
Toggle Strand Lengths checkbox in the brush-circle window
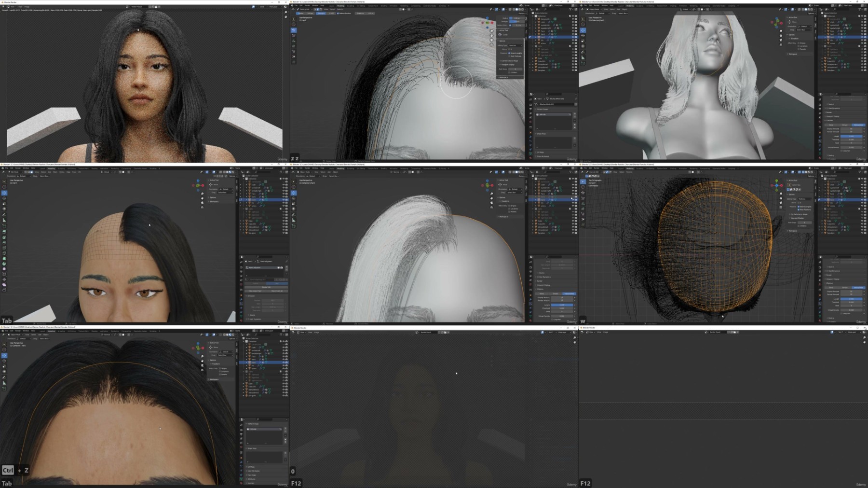510,53
